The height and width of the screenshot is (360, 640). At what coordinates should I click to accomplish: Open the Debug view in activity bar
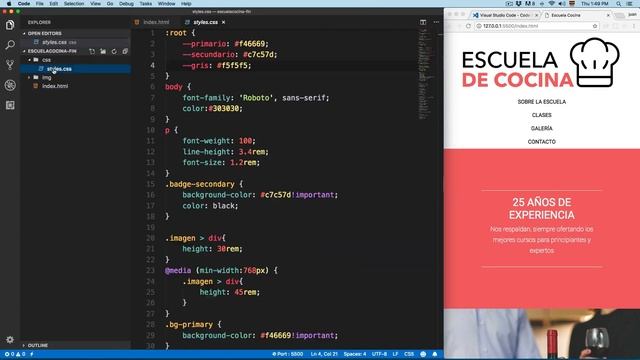click(10, 85)
